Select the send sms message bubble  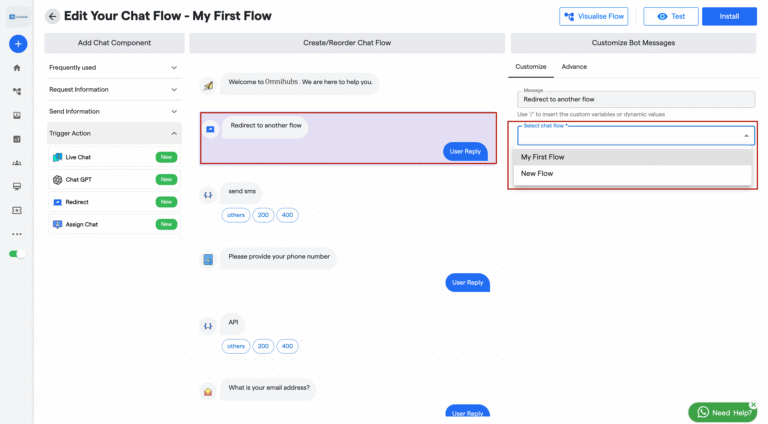click(241, 192)
